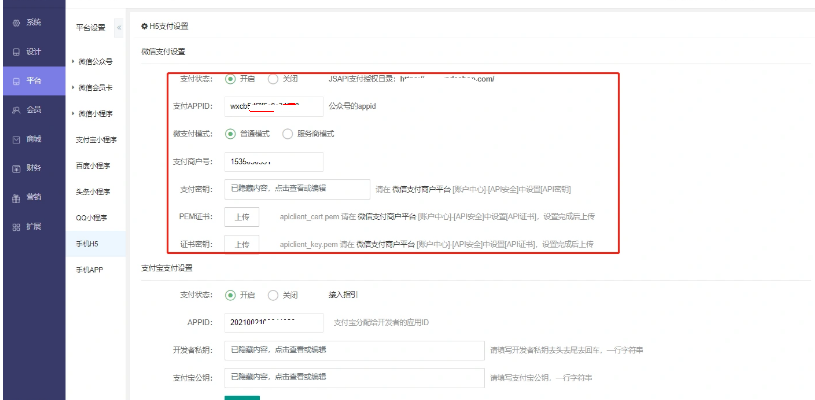Image resolution: width=815 pixels, height=400 pixels.
Task: Go to 财务 via its sidebar icon
Action: point(14,168)
